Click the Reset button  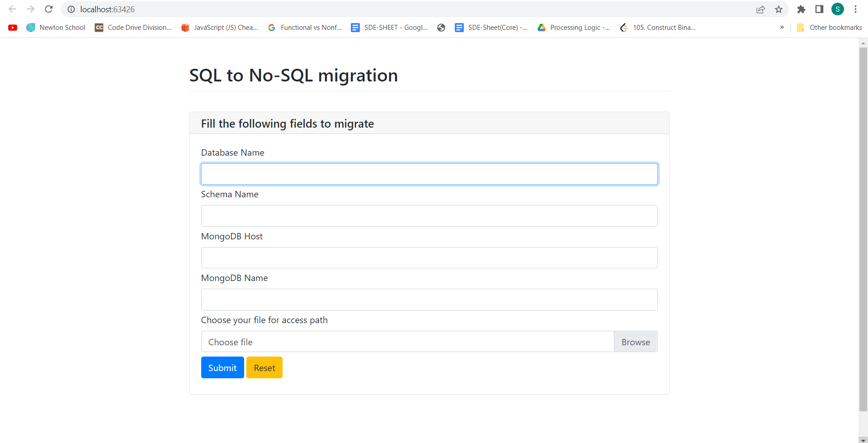coord(264,367)
